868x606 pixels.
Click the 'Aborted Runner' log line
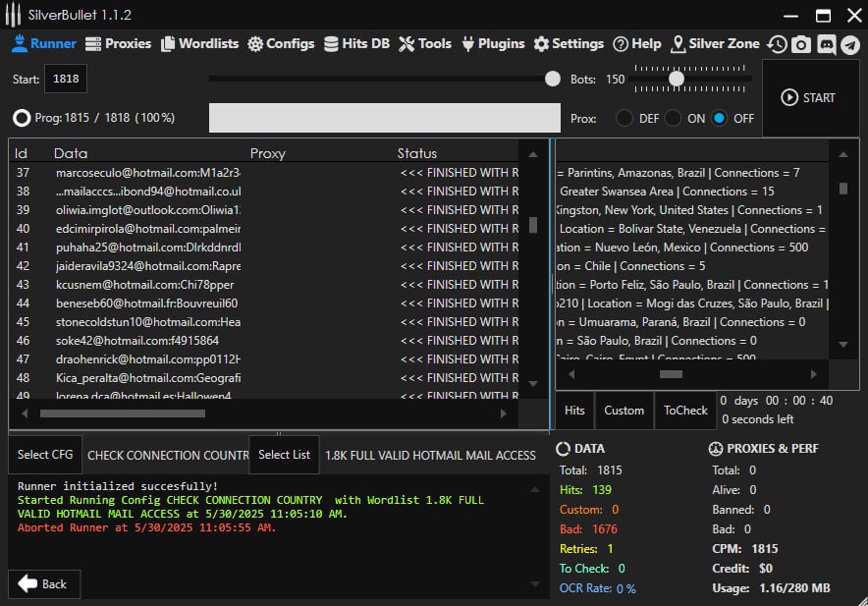pos(146,527)
